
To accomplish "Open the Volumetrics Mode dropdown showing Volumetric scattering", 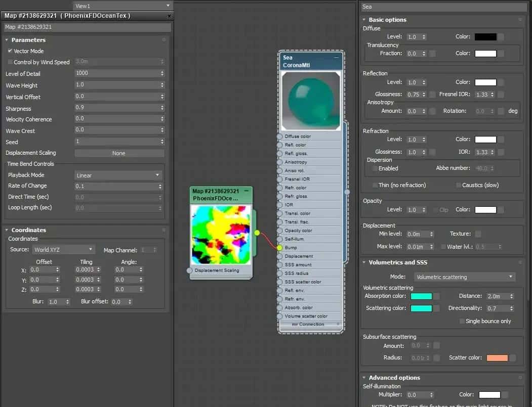I will [464, 277].
